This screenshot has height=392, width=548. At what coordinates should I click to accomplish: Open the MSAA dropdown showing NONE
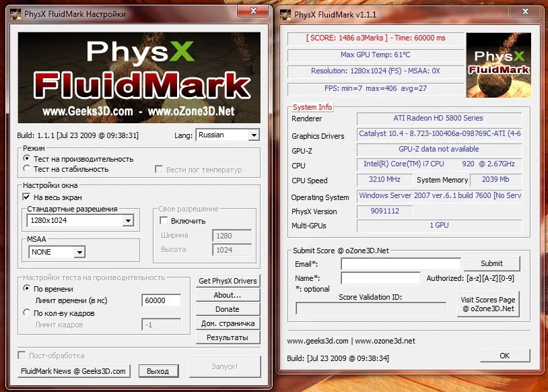click(57, 252)
